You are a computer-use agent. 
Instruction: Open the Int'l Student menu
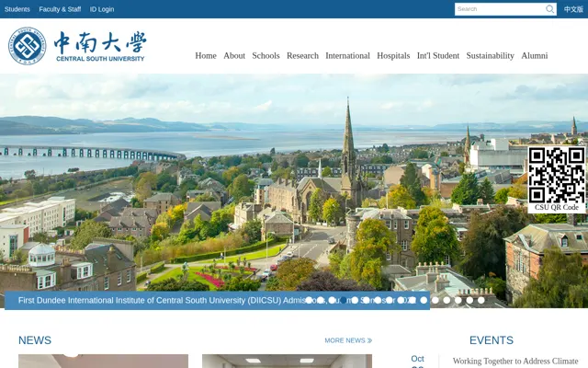pos(438,55)
